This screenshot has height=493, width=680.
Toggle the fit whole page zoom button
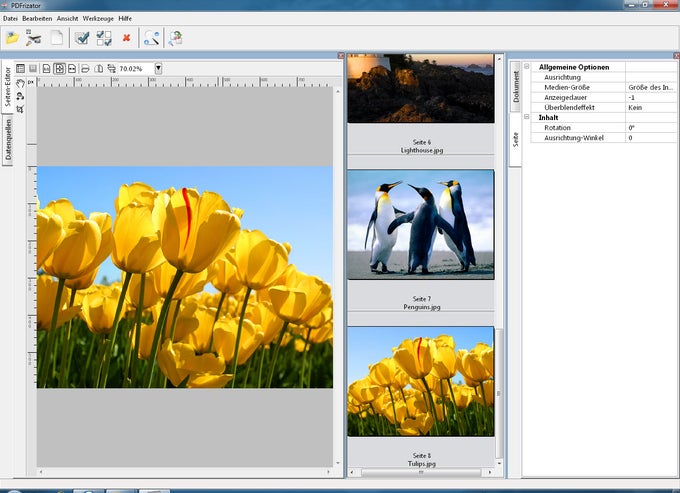(x=59, y=69)
